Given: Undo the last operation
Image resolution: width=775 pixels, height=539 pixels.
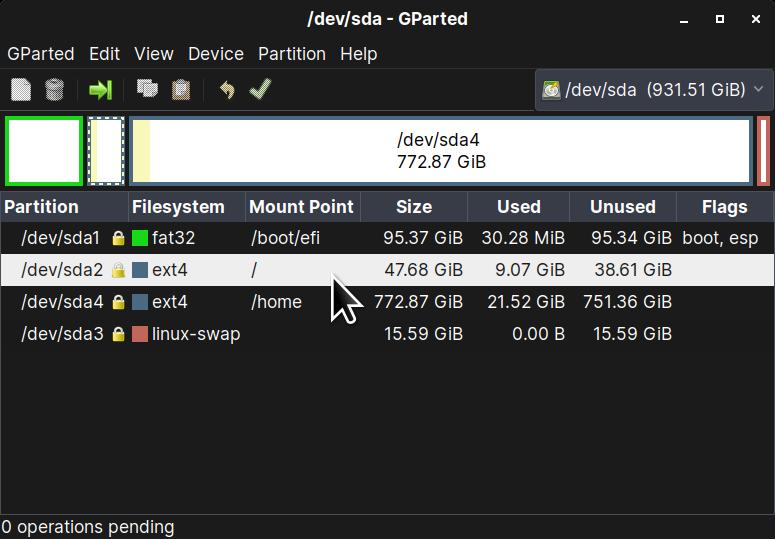Looking at the screenshot, I should tap(227, 90).
